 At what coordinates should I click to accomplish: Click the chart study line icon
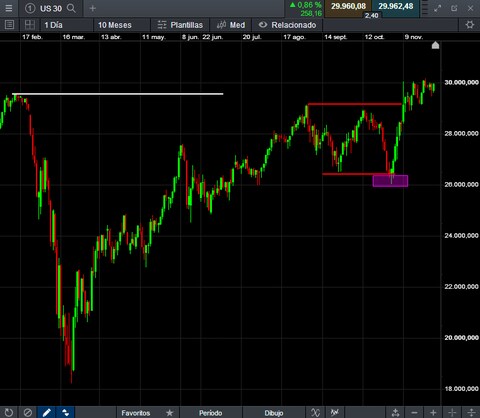tap(335, 413)
